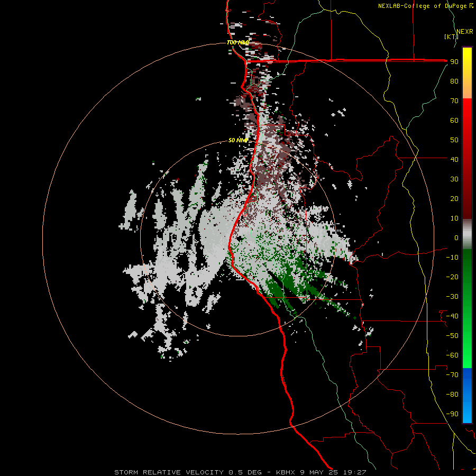Viewport: 476px width, 476px height.
Task: Click the blue bottom segment of color bar
Action: [x=467, y=396]
